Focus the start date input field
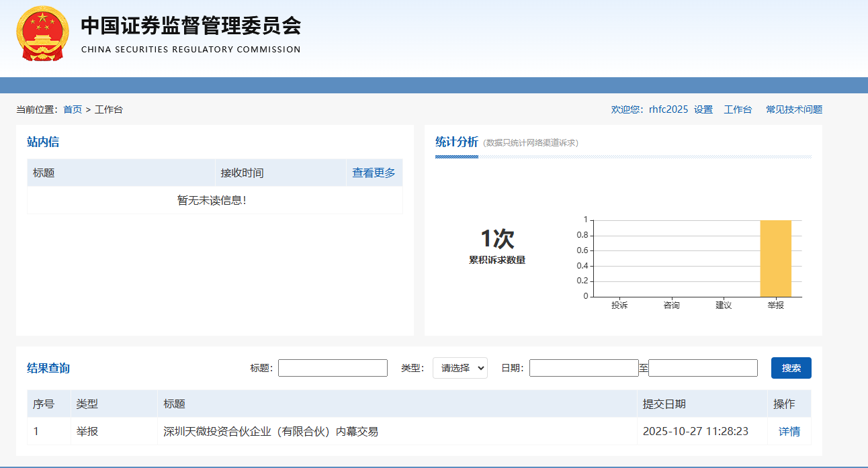This screenshot has width=868, height=468. (584, 368)
